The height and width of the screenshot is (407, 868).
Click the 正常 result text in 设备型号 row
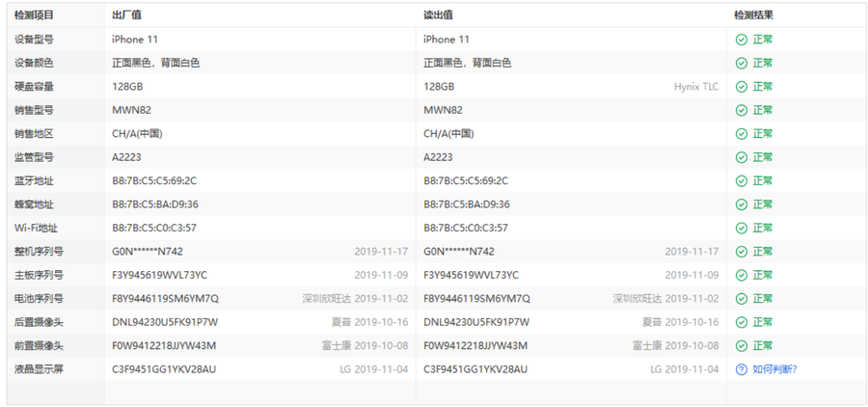click(762, 40)
